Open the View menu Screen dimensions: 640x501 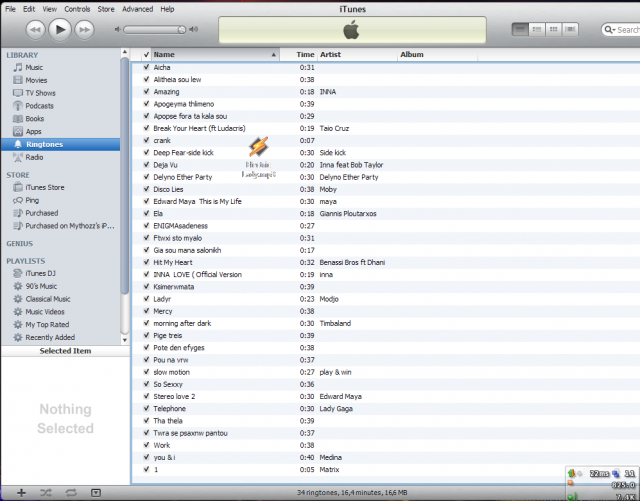(x=50, y=9)
